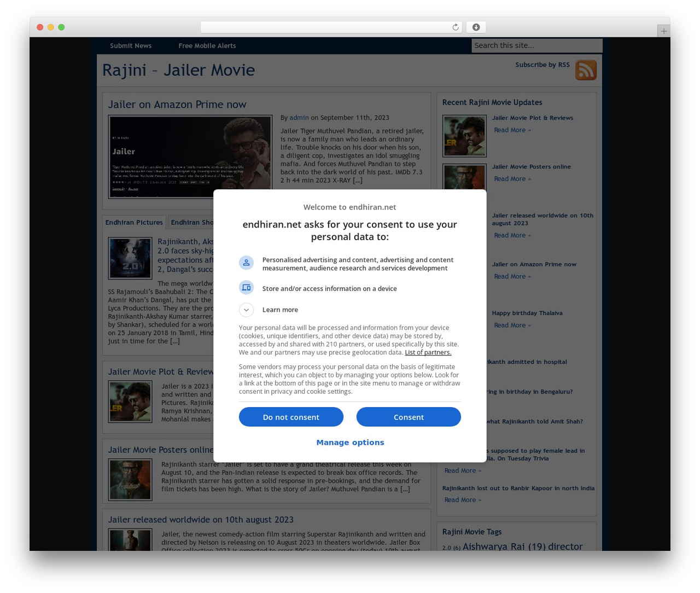Open the 2.0 (6) movie tag
The height and width of the screenshot is (593, 700).
tap(451, 548)
